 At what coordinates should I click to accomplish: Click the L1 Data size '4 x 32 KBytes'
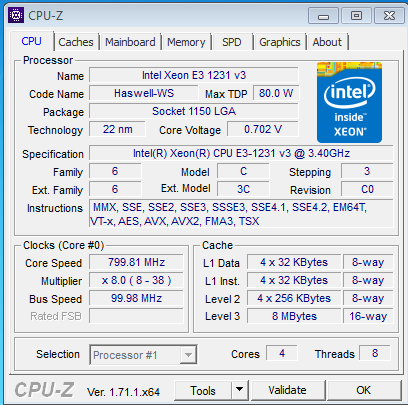294,262
